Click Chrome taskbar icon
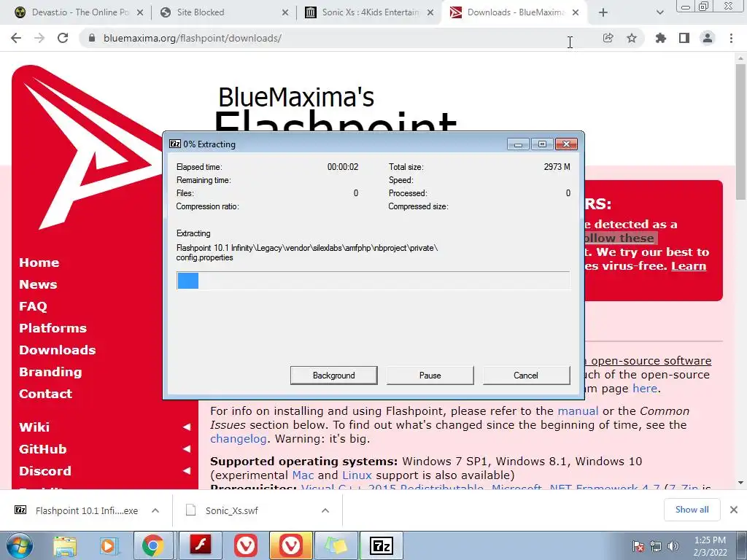The width and height of the screenshot is (747, 560). (153, 545)
